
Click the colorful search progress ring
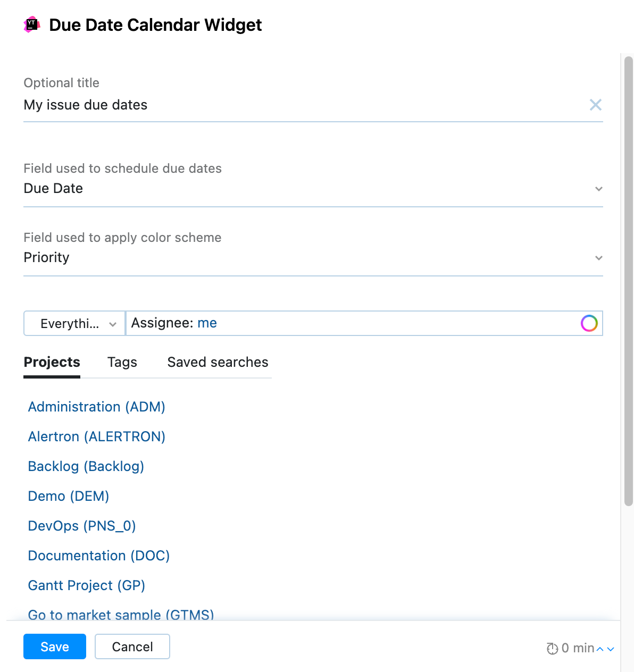[589, 323]
